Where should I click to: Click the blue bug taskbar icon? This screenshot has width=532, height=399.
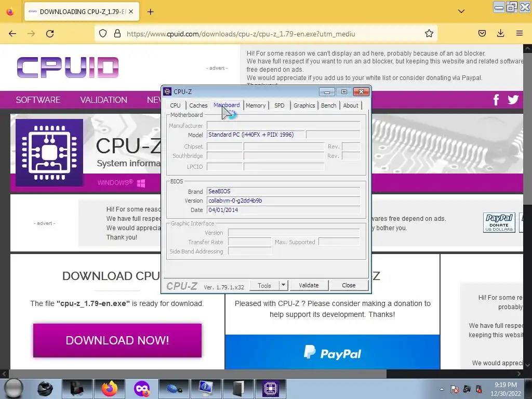(x=174, y=389)
